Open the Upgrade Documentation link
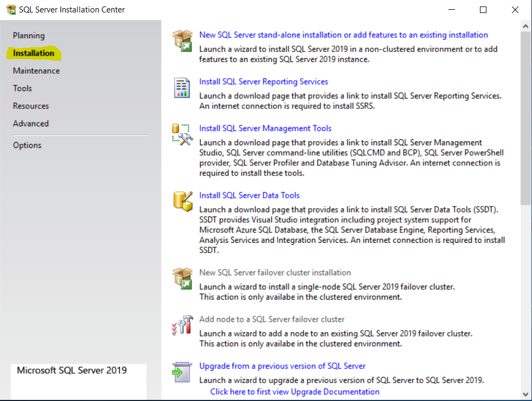 295,392
